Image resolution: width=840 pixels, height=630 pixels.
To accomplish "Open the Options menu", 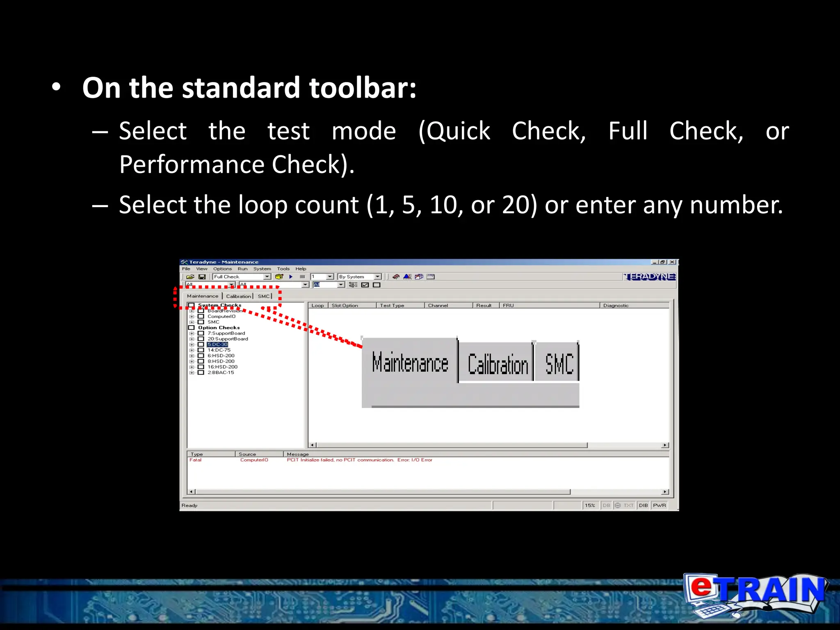I will [x=222, y=269].
